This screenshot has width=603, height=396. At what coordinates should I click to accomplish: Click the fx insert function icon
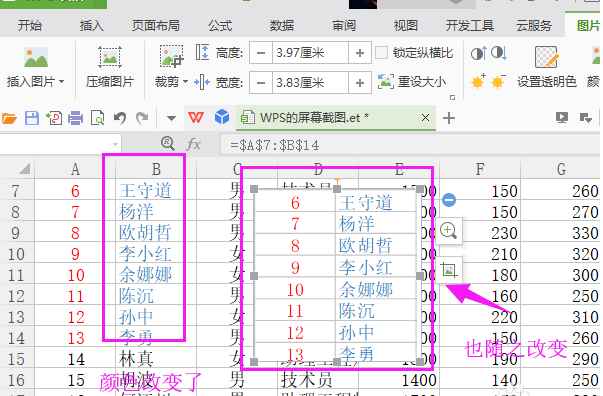tap(193, 145)
